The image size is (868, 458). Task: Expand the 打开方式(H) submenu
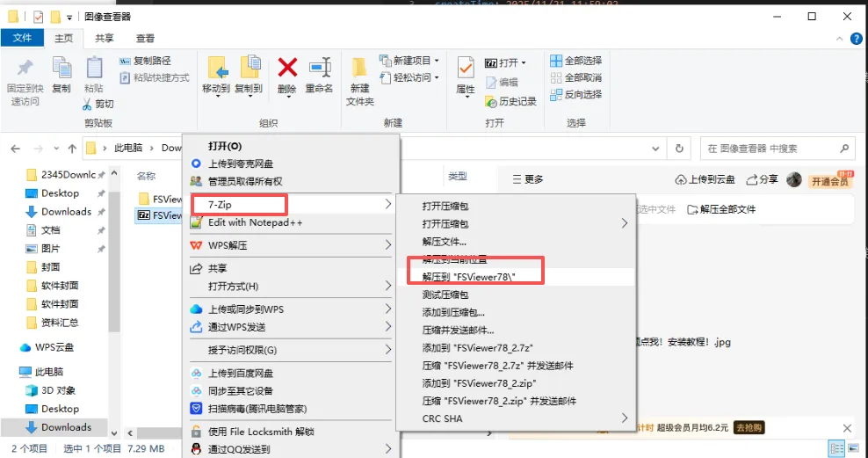click(291, 287)
